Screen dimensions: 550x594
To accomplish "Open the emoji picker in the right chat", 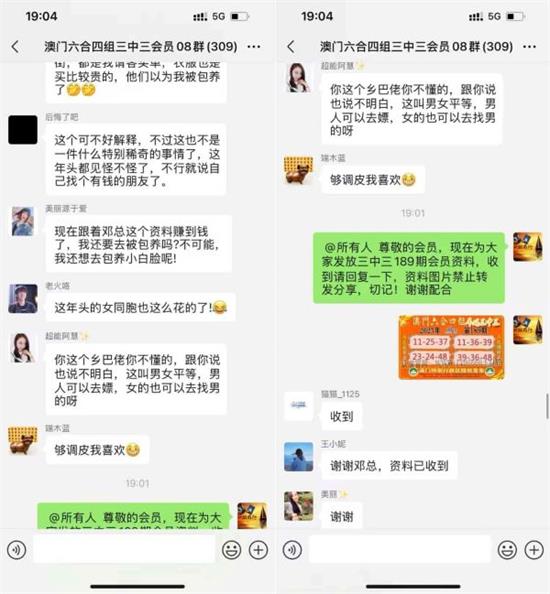I will click(507, 550).
